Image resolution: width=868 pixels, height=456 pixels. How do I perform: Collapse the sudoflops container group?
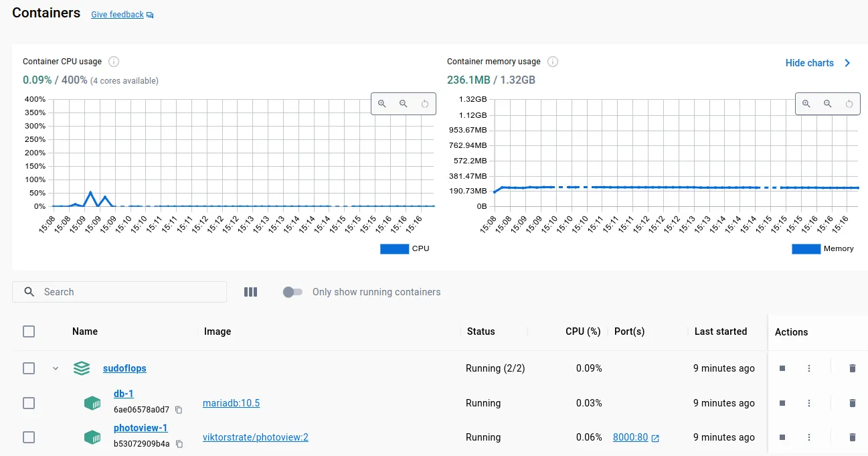[x=56, y=368]
